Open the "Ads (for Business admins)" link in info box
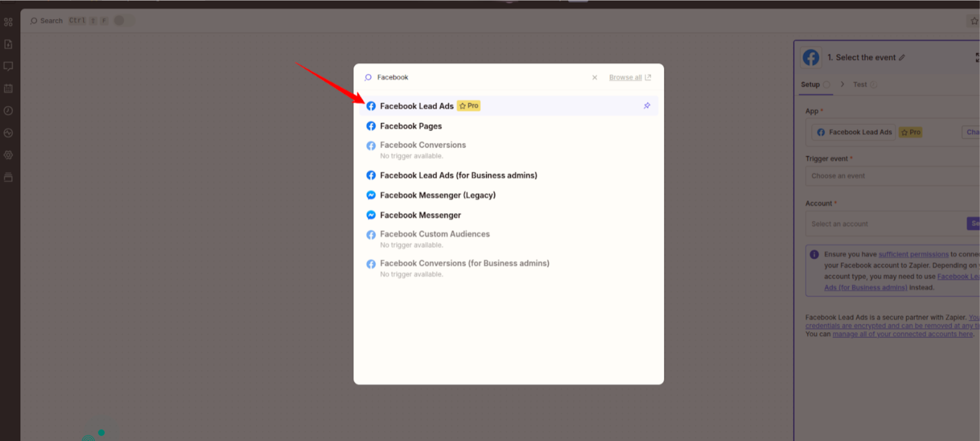The height and width of the screenshot is (441, 980). tap(866, 287)
